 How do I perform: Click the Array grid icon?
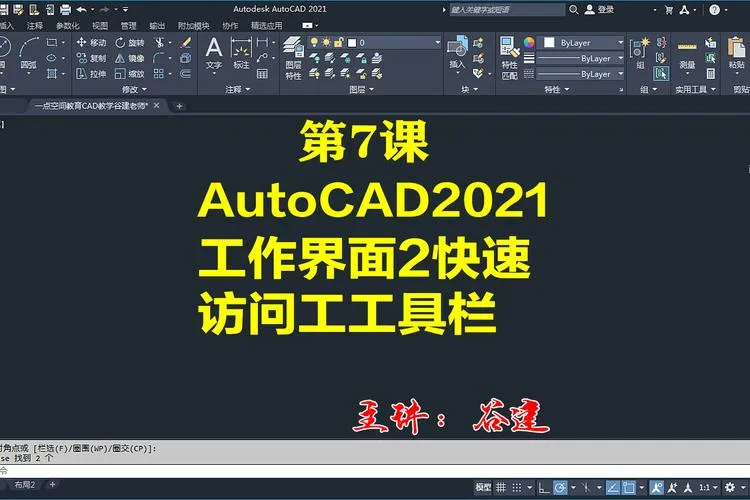click(158, 74)
